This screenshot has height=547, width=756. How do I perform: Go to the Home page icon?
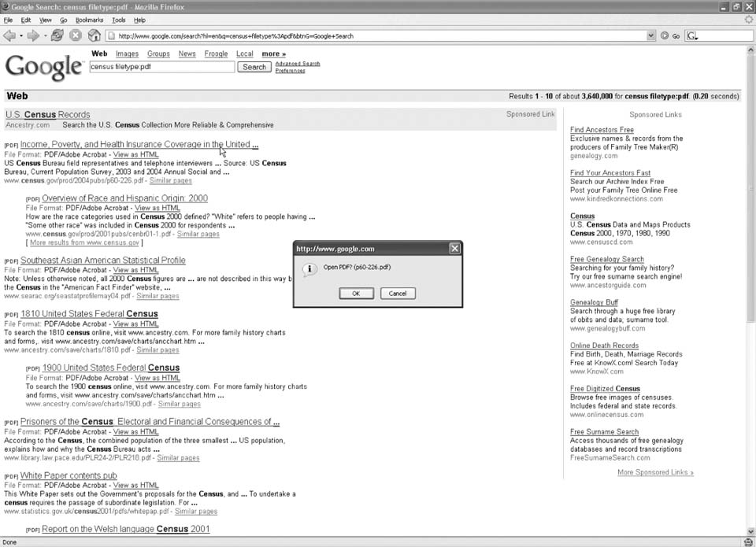point(94,35)
